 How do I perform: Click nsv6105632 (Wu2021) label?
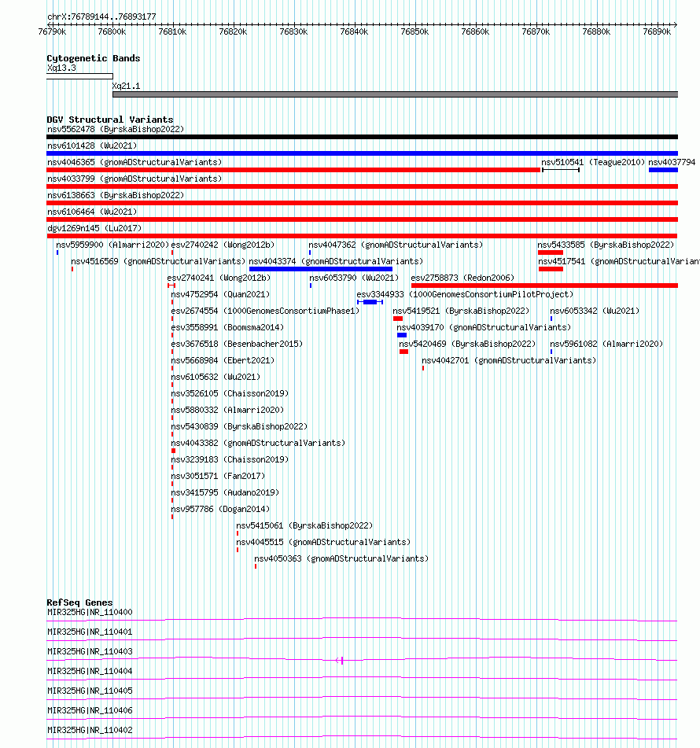click(x=216, y=377)
